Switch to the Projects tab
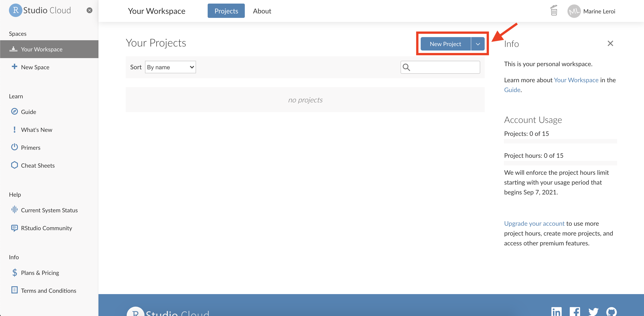Screen dimensions: 644x316 [226, 11]
